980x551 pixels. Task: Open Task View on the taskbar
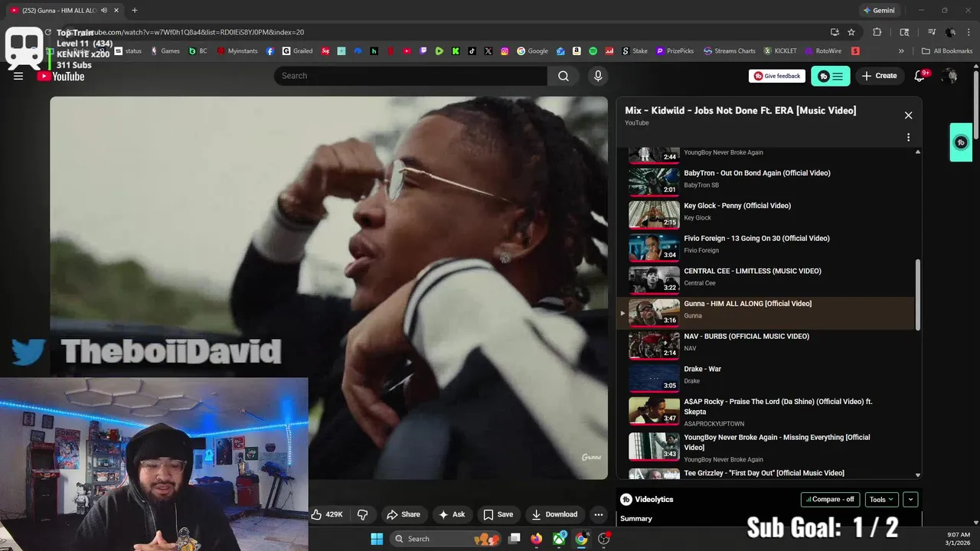[x=514, y=539]
